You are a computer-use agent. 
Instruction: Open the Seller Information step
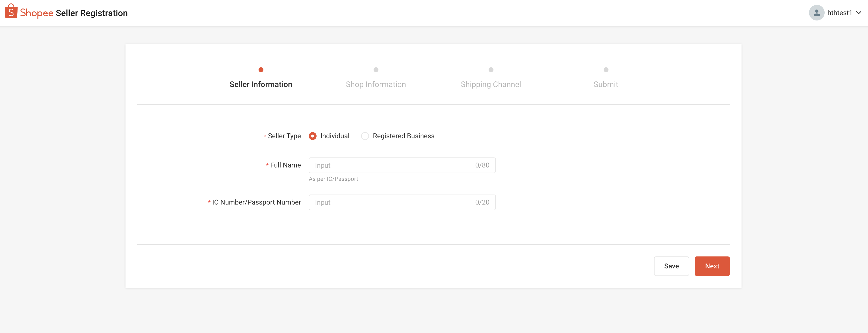tap(261, 84)
